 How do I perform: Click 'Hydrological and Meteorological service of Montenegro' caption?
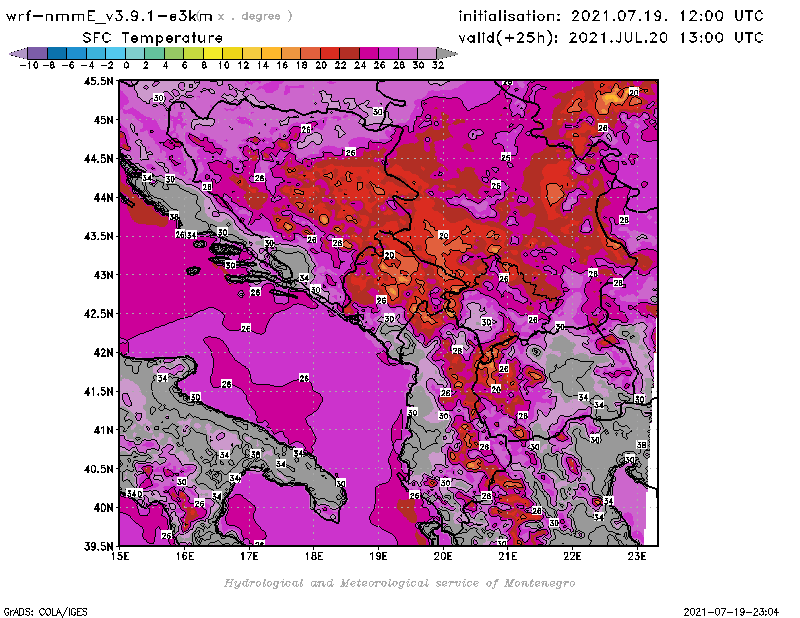coord(399,583)
